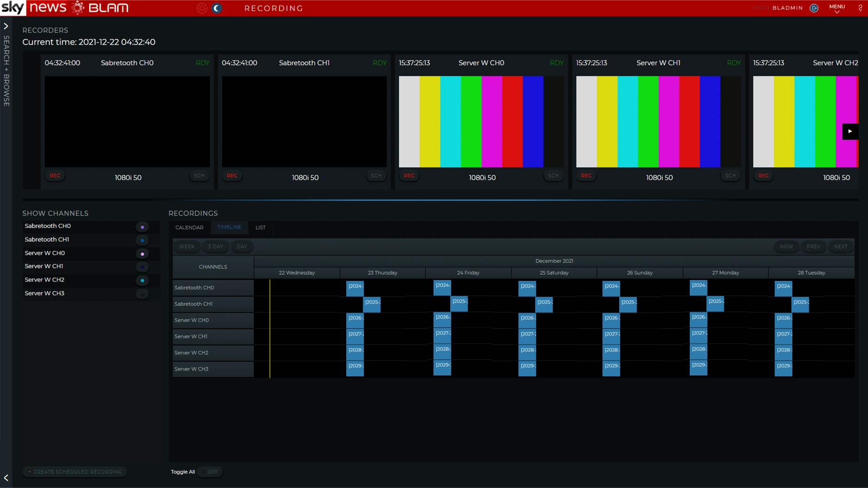Schedule recording on Sabretooth CH1 via SCH
Image resolution: width=868 pixels, height=488 pixels.
tap(376, 176)
